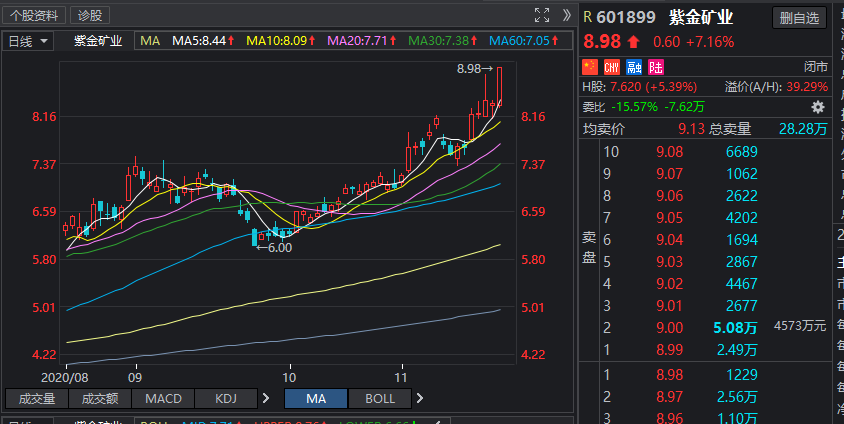Screen dimensions: 844x424
Task: Select the sell level 9 price 9.07
Action: [670, 174]
